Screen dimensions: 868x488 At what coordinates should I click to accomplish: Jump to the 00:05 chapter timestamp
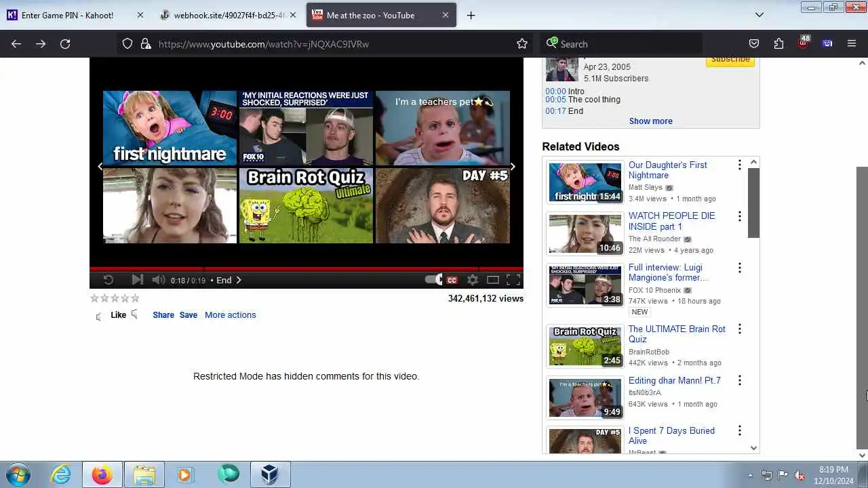tap(555, 100)
